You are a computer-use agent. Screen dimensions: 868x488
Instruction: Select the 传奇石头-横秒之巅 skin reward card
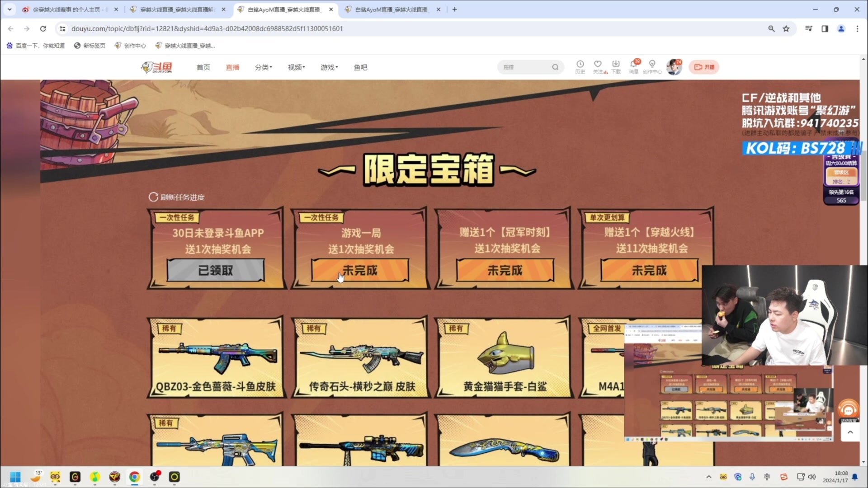click(360, 357)
